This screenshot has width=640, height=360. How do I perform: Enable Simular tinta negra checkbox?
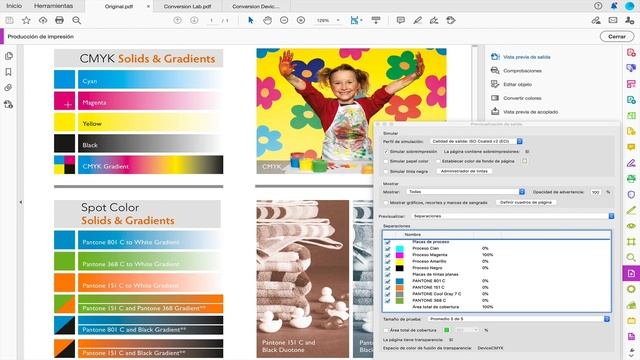click(386, 171)
